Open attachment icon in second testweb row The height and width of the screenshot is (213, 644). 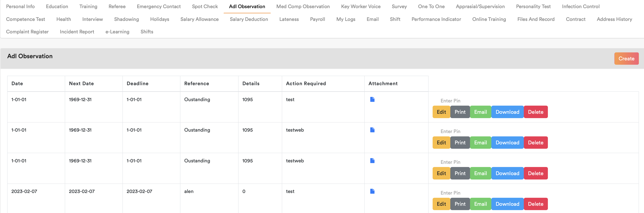[372, 130]
